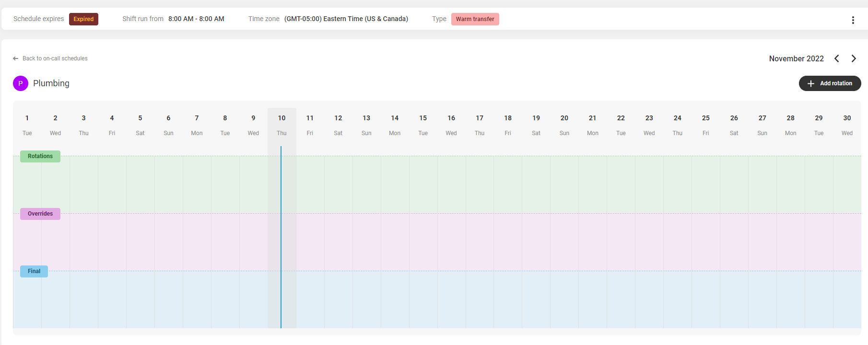Screen dimensions: 868x345
Task: Click the Plumbing avatar circle icon
Action: coord(21,83)
